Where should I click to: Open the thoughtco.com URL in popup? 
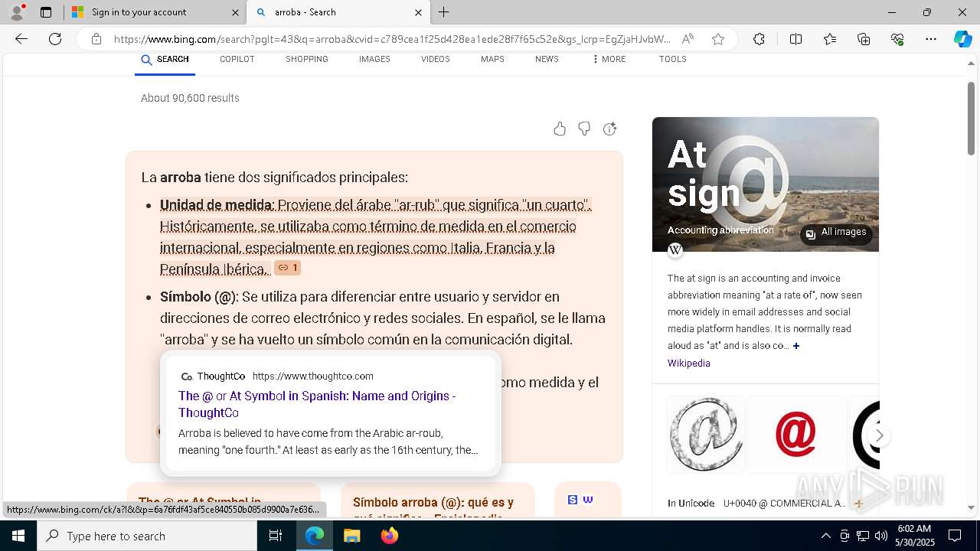click(x=313, y=376)
